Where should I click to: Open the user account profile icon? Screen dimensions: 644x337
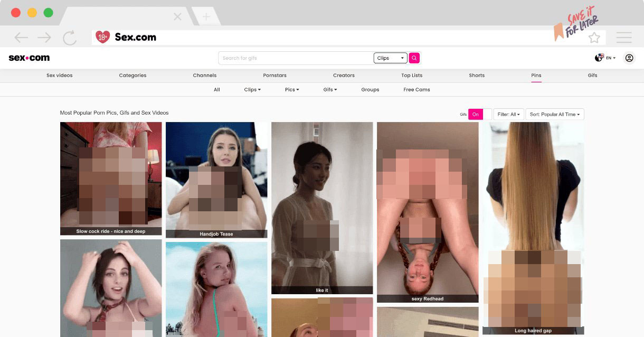coord(629,58)
